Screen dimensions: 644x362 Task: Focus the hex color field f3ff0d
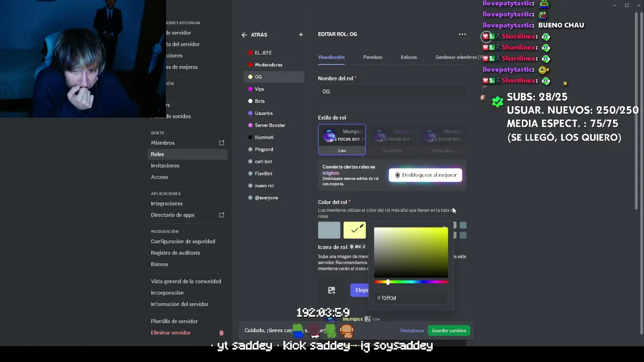(x=411, y=298)
